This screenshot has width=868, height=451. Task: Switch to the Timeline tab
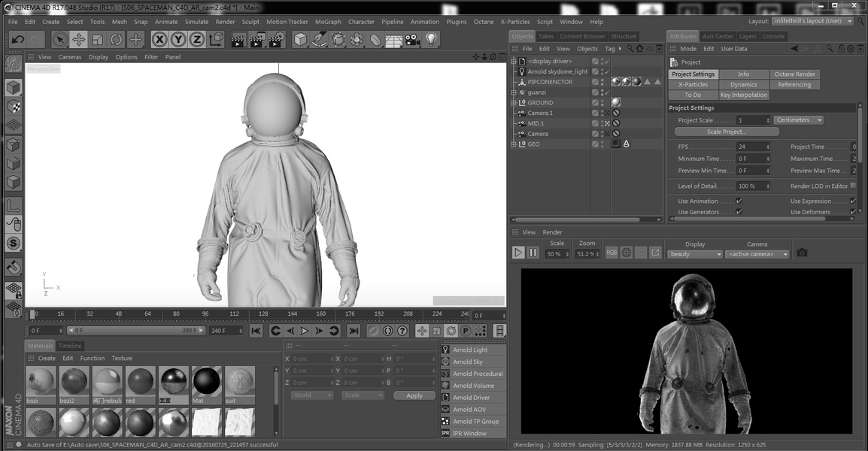point(70,345)
